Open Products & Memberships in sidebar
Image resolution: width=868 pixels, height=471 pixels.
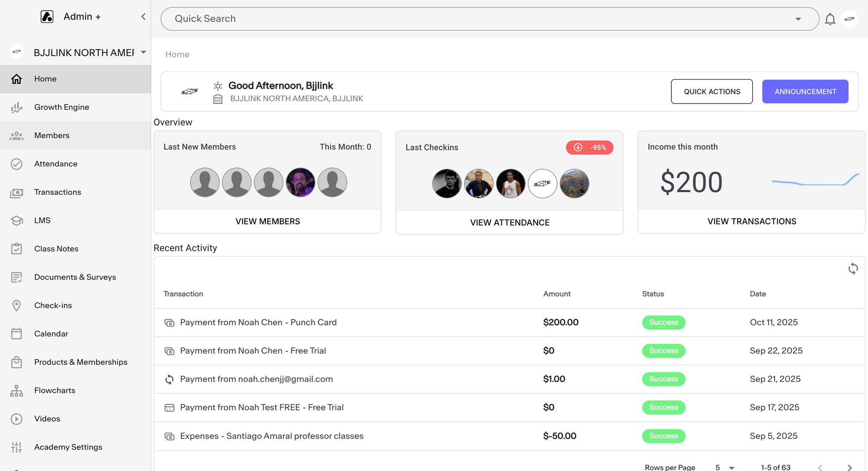[x=80, y=362]
